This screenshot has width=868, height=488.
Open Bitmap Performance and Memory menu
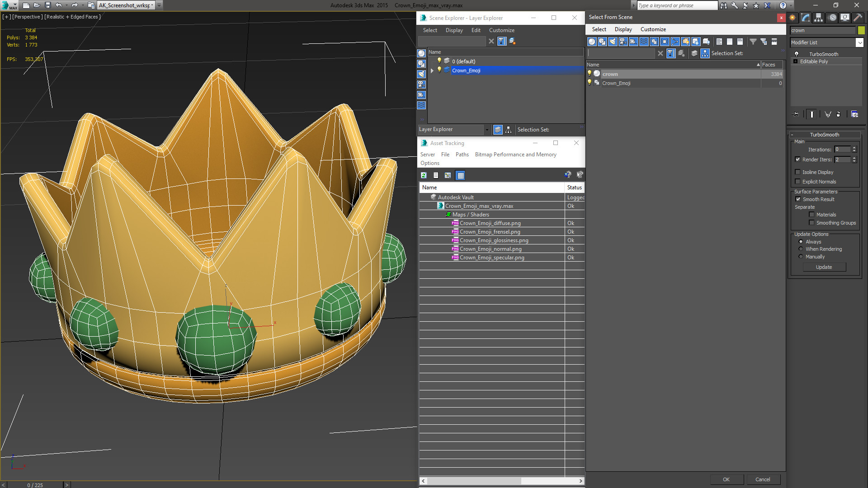[515, 155]
